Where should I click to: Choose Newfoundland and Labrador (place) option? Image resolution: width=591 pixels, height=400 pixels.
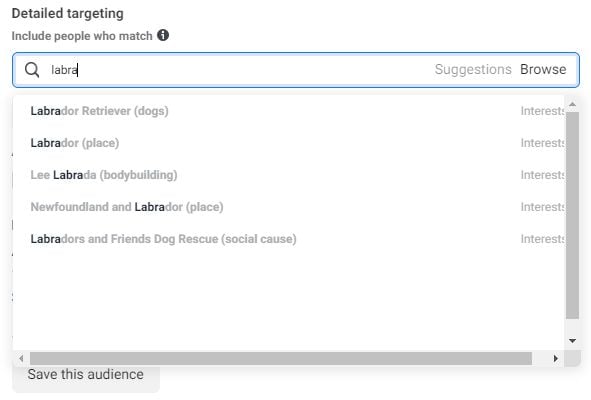(x=288, y=207)
